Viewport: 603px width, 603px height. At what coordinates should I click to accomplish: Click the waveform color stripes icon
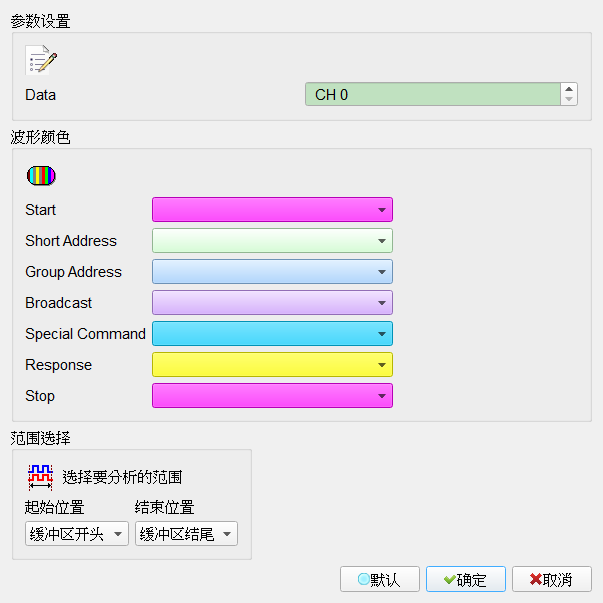tap(41, 176)
